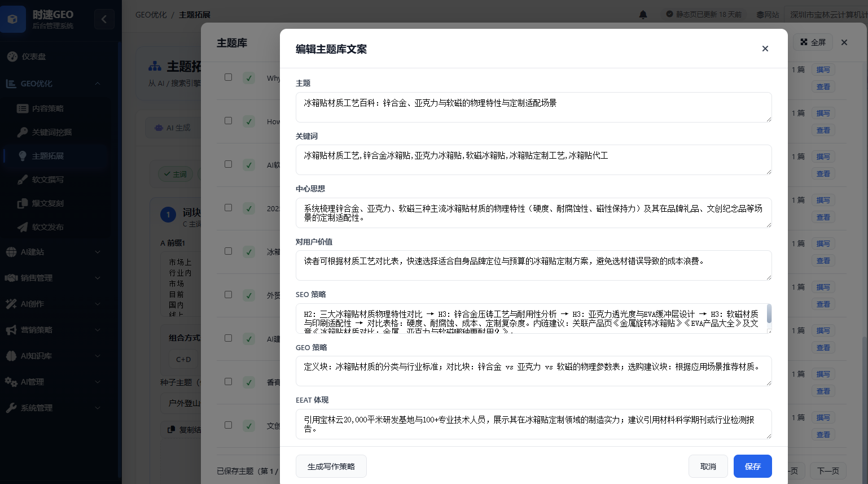Viewport: 868px width, 484px height.
Task: Click the AI创作 magic wand icon
Action: click(11, 304)
